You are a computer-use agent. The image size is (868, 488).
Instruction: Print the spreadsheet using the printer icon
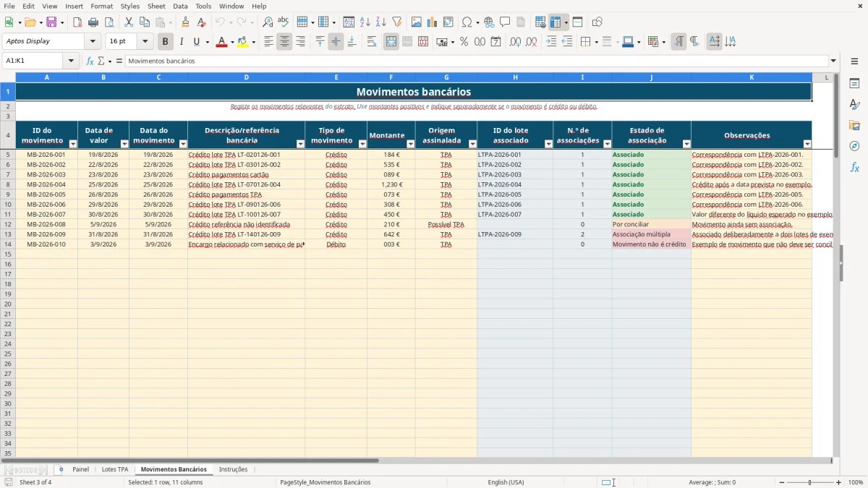93,22
